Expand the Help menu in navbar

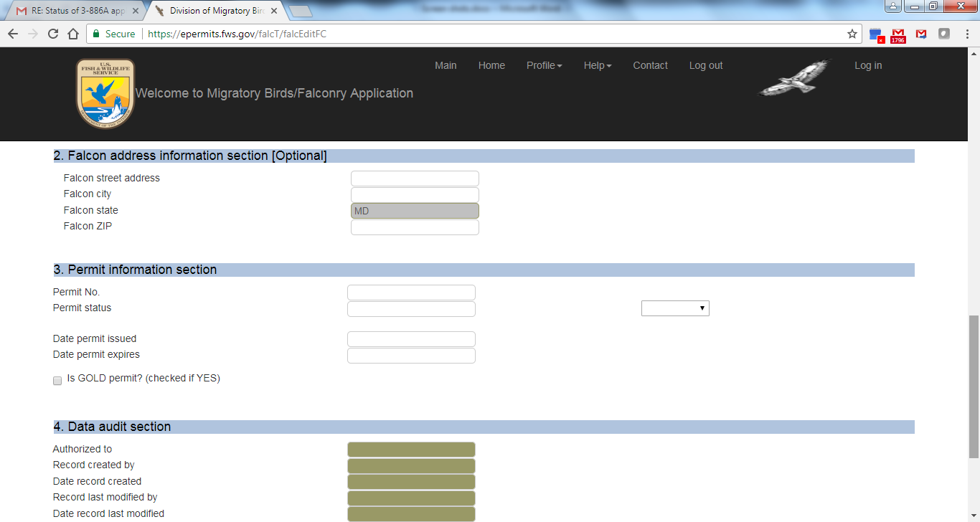597,65
